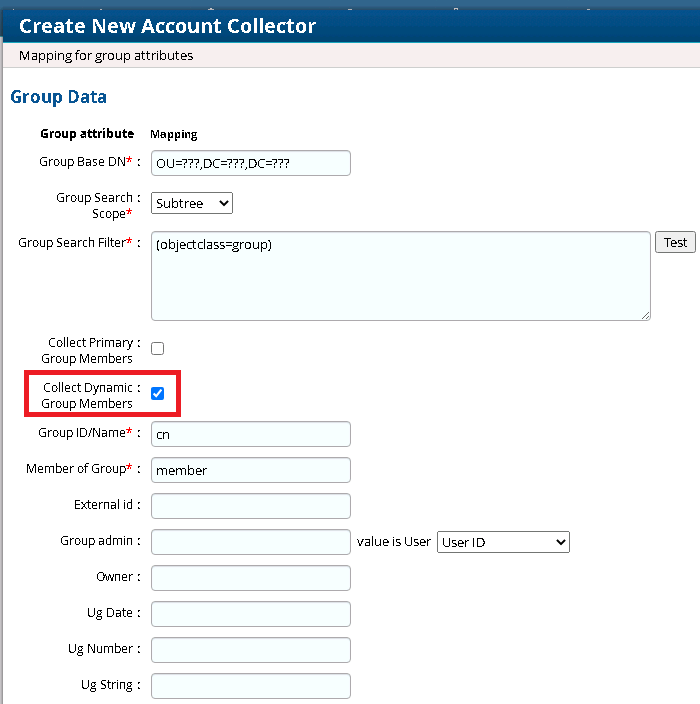Expand the User ID value dropdown
This screenshot has width=700, height=704.
[503, 542]
